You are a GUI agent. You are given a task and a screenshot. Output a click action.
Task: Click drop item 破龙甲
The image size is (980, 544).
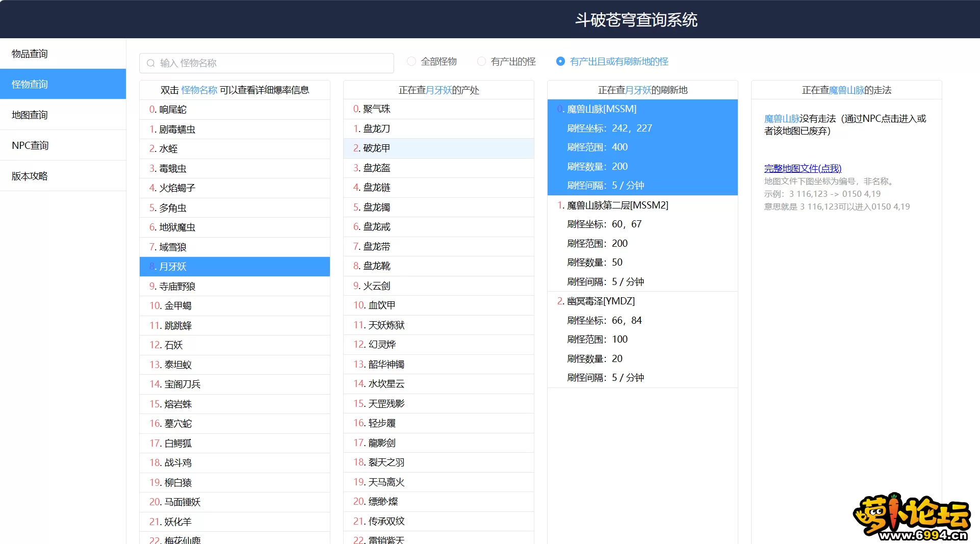point(439,148)
